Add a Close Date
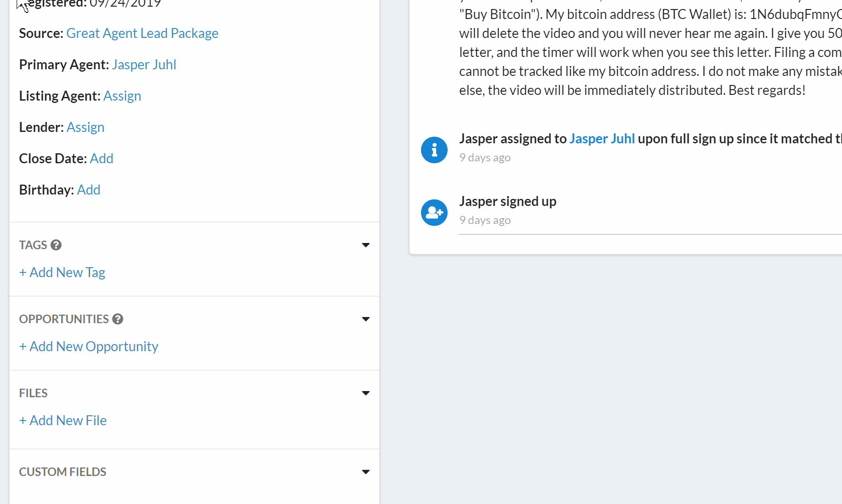 coord(102,159)
